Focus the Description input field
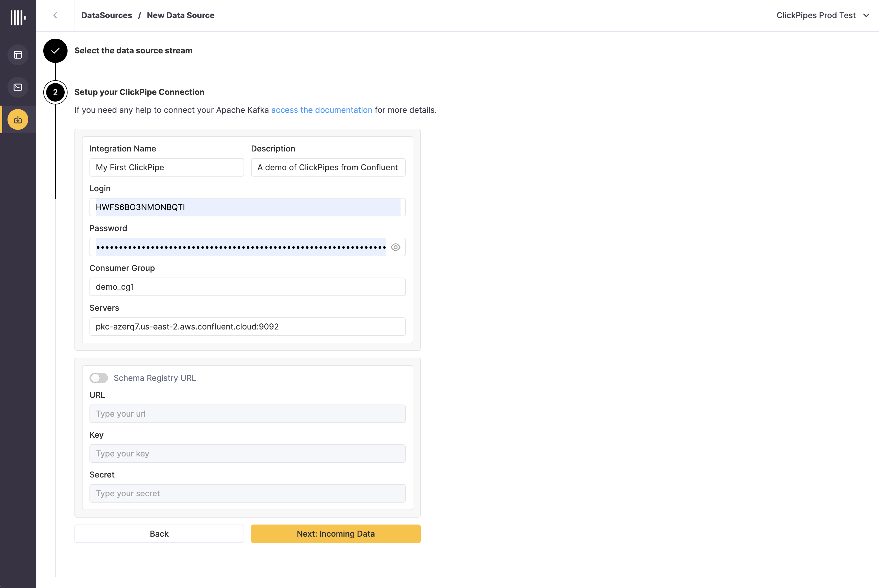This screenshot has width=879, height=588. point(328,167)
